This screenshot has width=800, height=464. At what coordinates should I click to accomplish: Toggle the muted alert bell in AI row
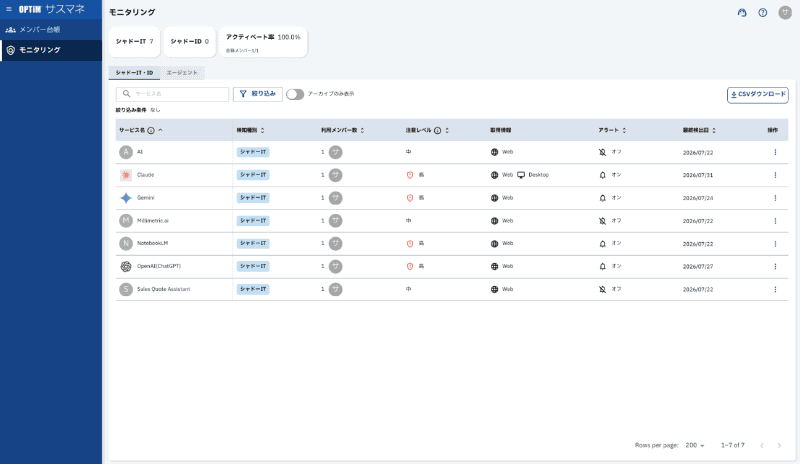[x=603, y=152]
